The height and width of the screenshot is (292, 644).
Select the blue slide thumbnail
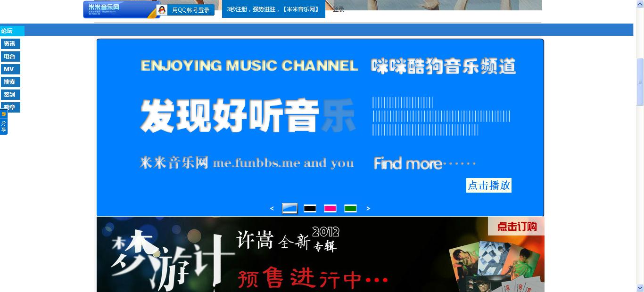(x=289, y=208)
